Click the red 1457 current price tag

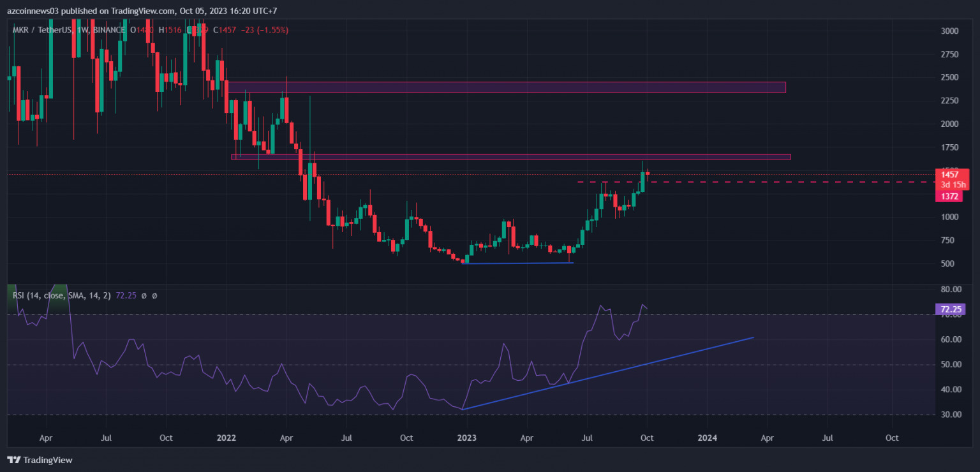click(949, 174)
